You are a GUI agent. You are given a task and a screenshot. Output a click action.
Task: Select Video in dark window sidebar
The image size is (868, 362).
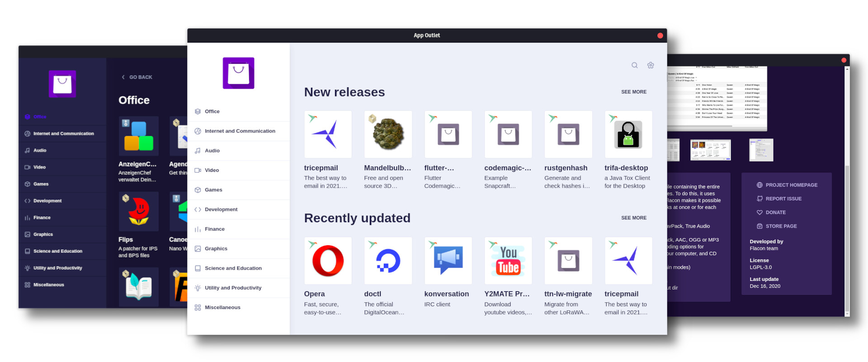(x=62, y=167)
